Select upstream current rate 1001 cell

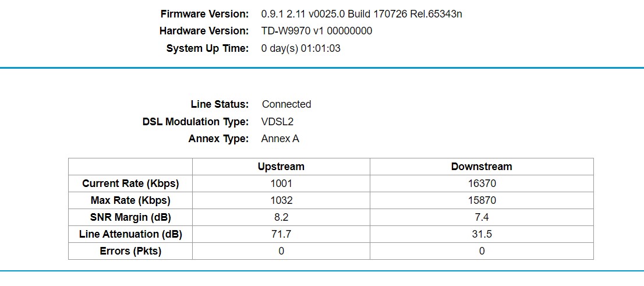(281, 183)
